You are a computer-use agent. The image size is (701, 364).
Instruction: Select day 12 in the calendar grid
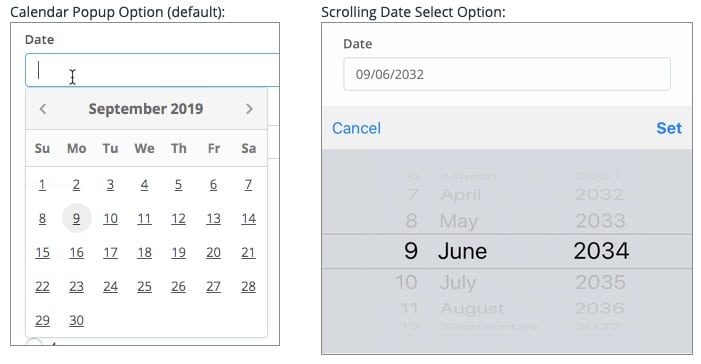(178, 219)
